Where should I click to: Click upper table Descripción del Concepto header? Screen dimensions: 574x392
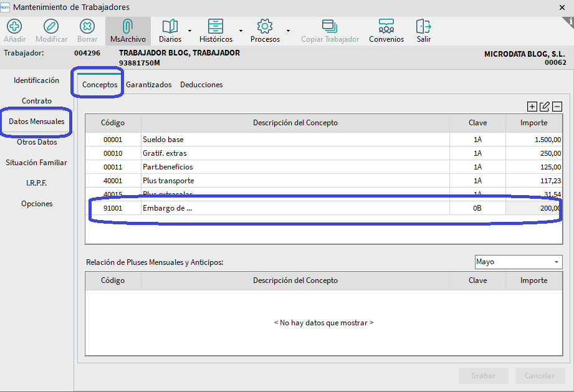(295, 123)
